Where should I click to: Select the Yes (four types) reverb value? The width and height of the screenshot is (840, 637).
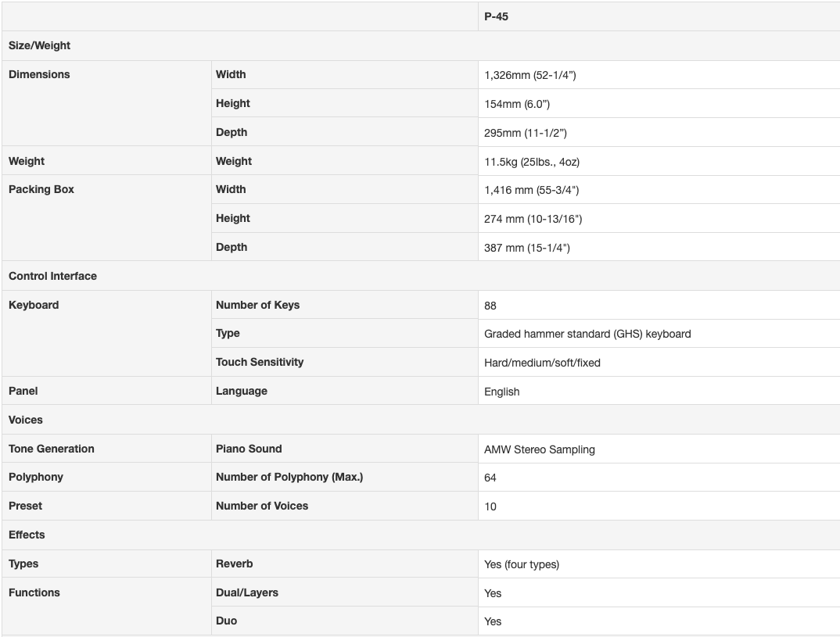point(521,564)
